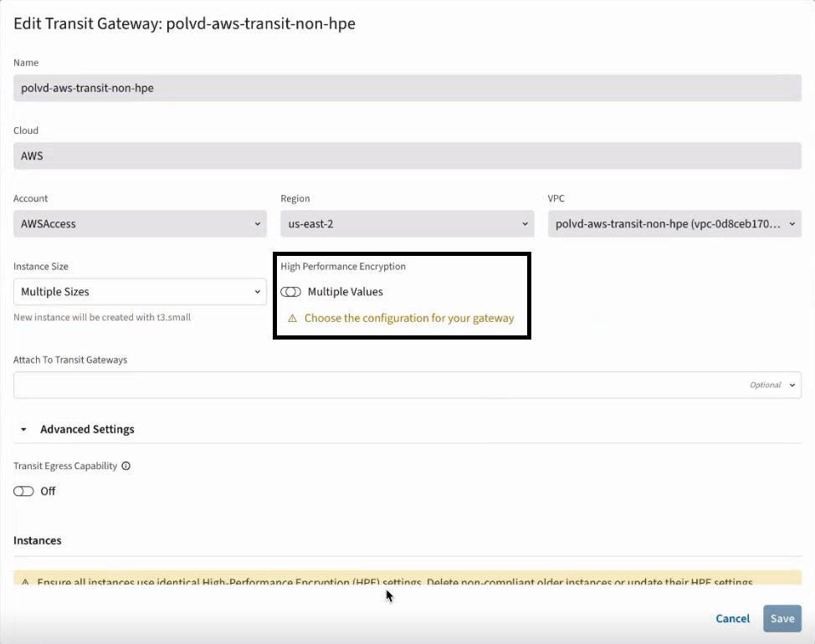Click the chevron on the Instance Size selector
815x644 pixels.
258,291
